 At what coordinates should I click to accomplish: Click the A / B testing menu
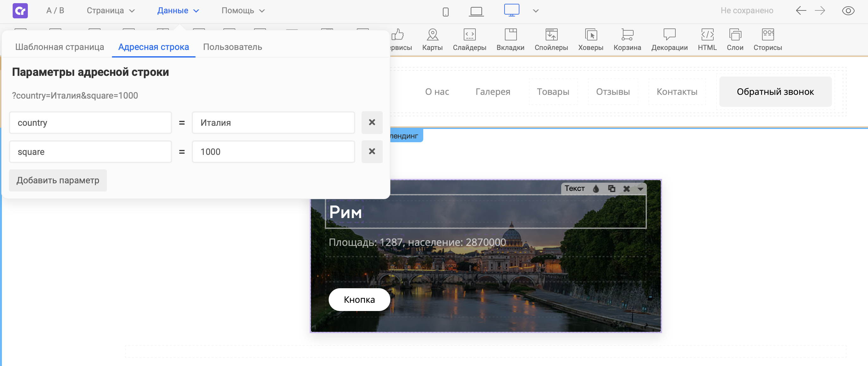coord(55,11)
